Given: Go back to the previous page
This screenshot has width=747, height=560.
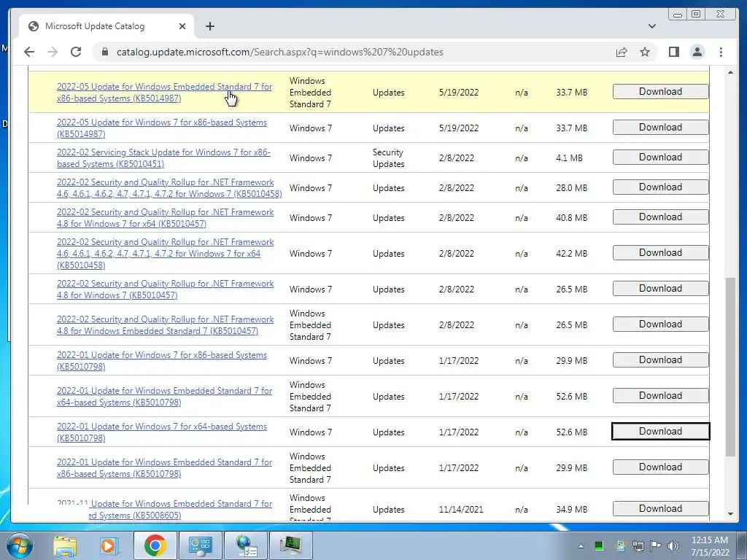Looking at the screenshot, I should pos(29,52).
